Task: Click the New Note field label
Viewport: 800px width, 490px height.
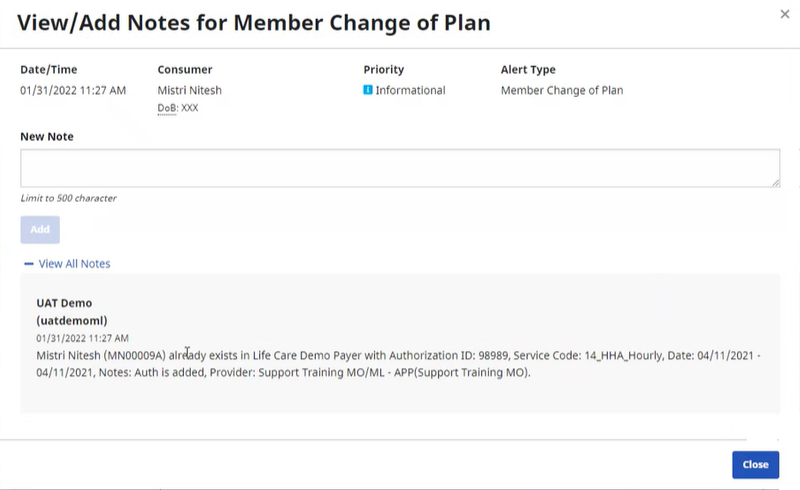Action: point(47,137)
